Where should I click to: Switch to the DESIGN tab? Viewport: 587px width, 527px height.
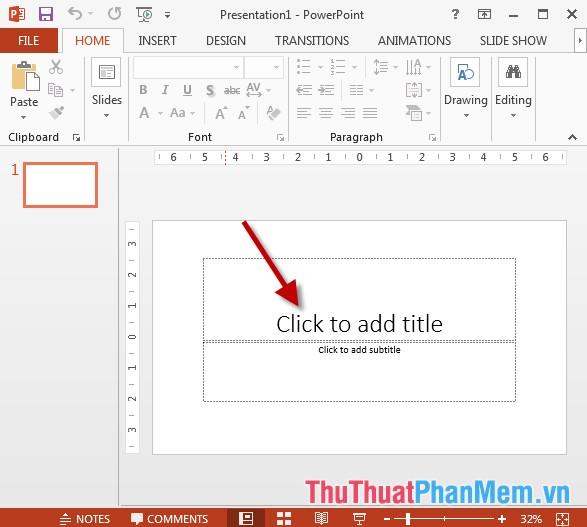point(226,40)
